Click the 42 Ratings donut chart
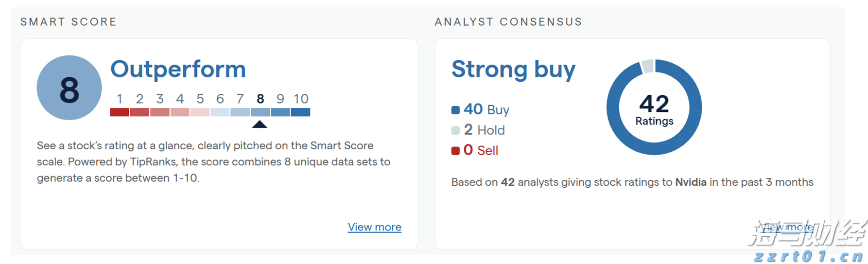 pyautogui.click(x=654, y=107)
